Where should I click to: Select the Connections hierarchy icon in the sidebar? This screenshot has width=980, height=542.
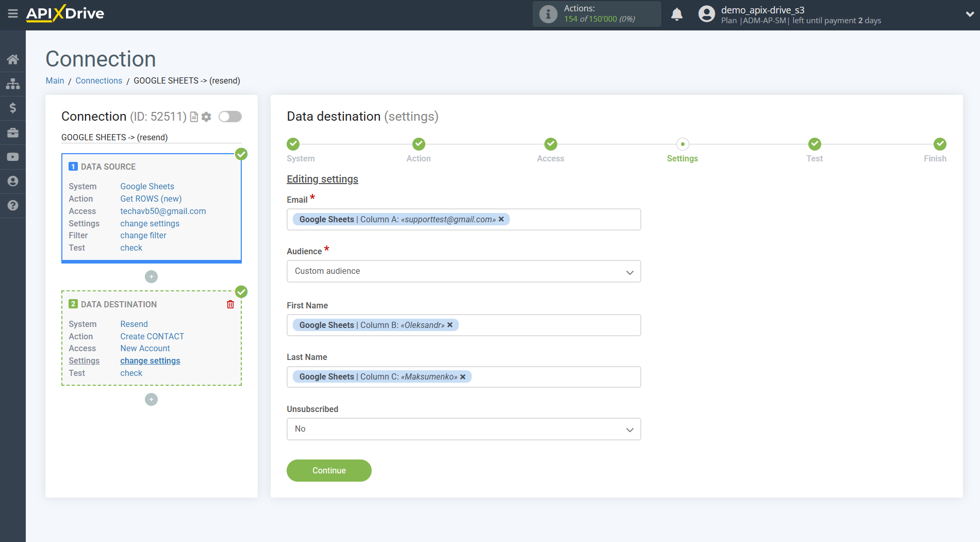point(13,83)
